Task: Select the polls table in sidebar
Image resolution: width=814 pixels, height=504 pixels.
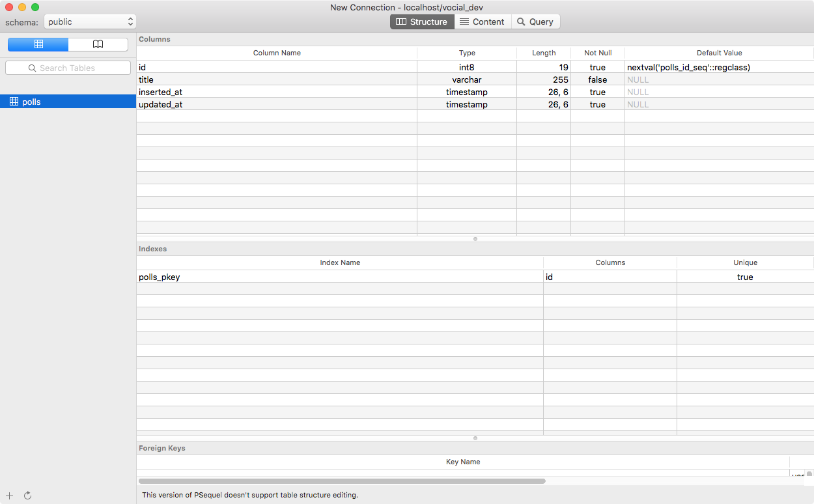Action: coord(31,102)
